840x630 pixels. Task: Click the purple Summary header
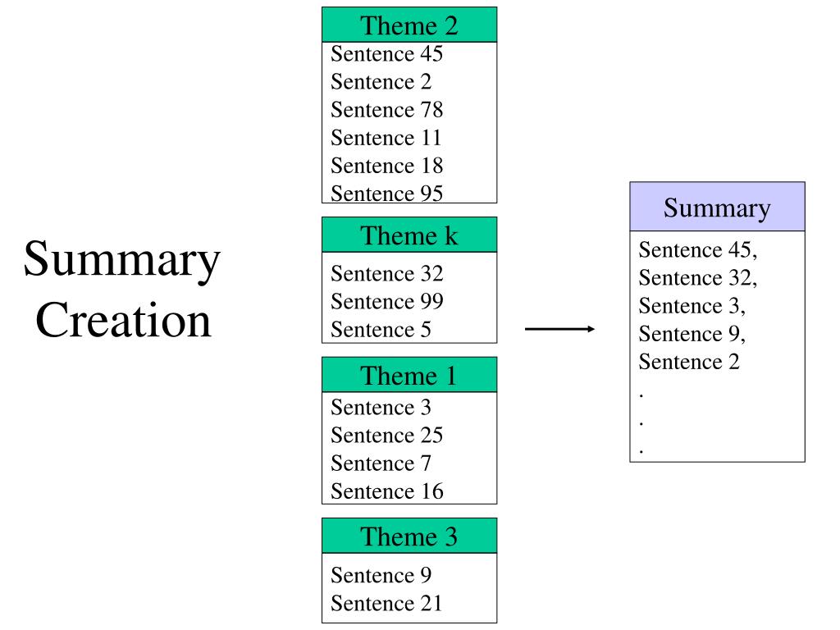point(717,207)
